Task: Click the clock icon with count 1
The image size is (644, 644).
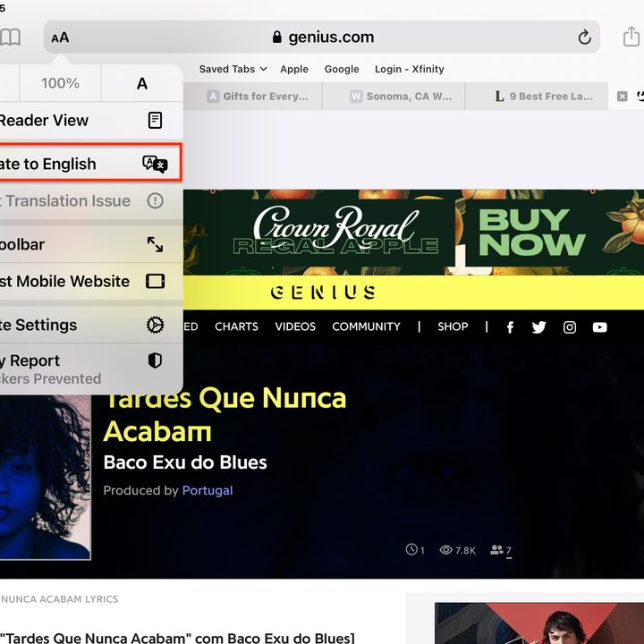Action: click(x=411, y=549)
